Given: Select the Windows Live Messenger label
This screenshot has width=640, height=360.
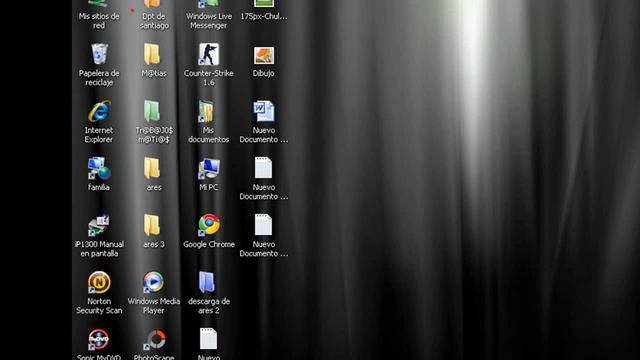Looking at the screenshot, I should pyautogui.click(x=209, y=21).
